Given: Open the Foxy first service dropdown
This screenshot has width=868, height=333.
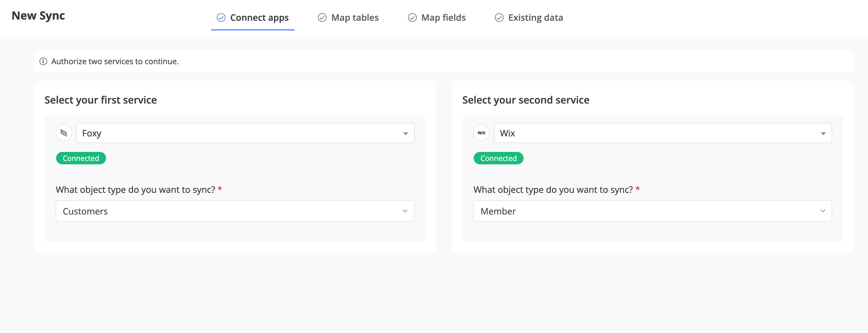Looking at the screenshot, I should click(245, 133).
